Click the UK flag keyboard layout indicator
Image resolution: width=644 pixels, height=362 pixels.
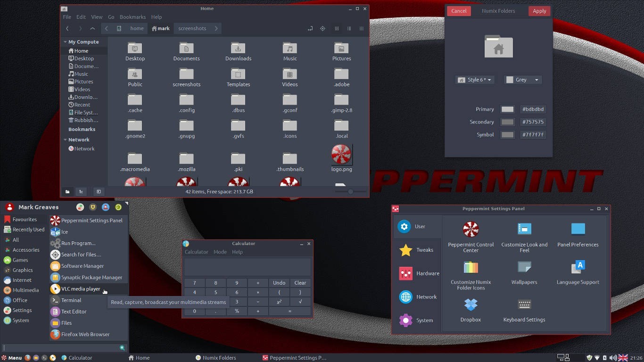point(623,358)
